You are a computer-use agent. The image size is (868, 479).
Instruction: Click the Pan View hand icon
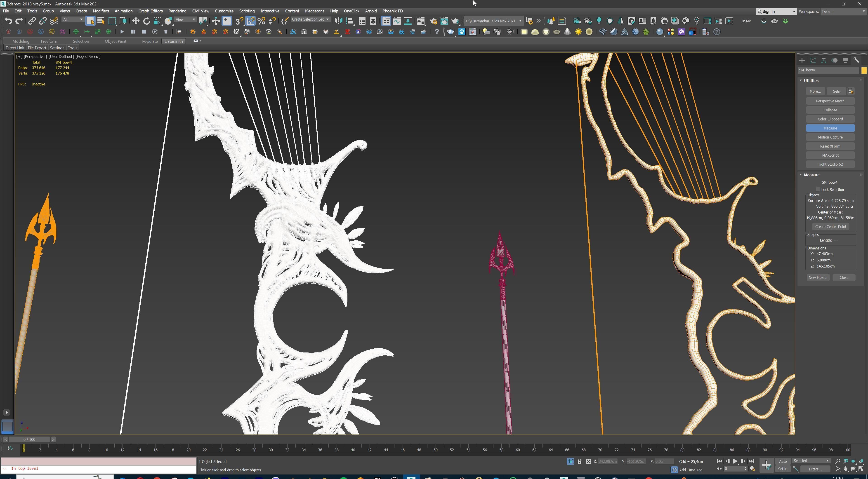[845, 469]
